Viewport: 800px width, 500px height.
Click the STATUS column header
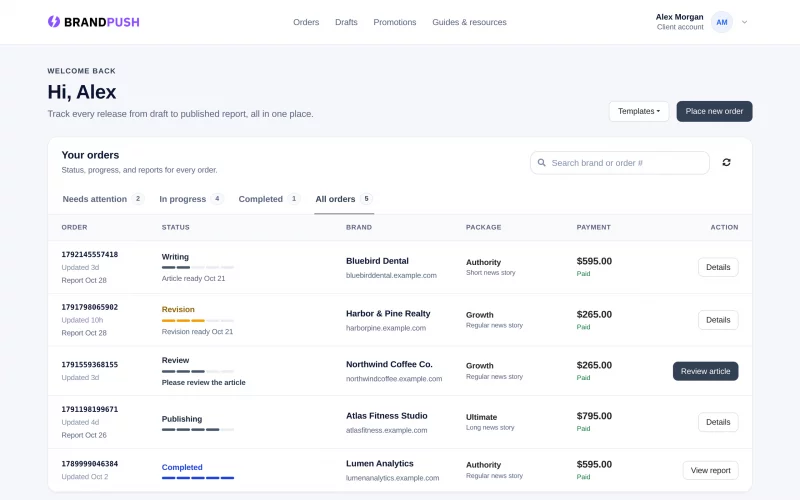pos(176,227)
